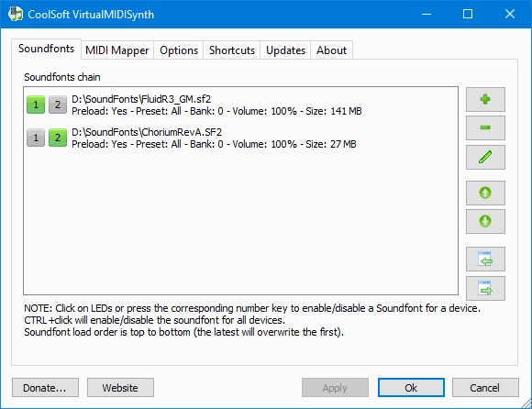The image size is (532, 409).
Task: Toggle device 2 LED for ChoriumRevA.SF2
Action: point(58,138)
